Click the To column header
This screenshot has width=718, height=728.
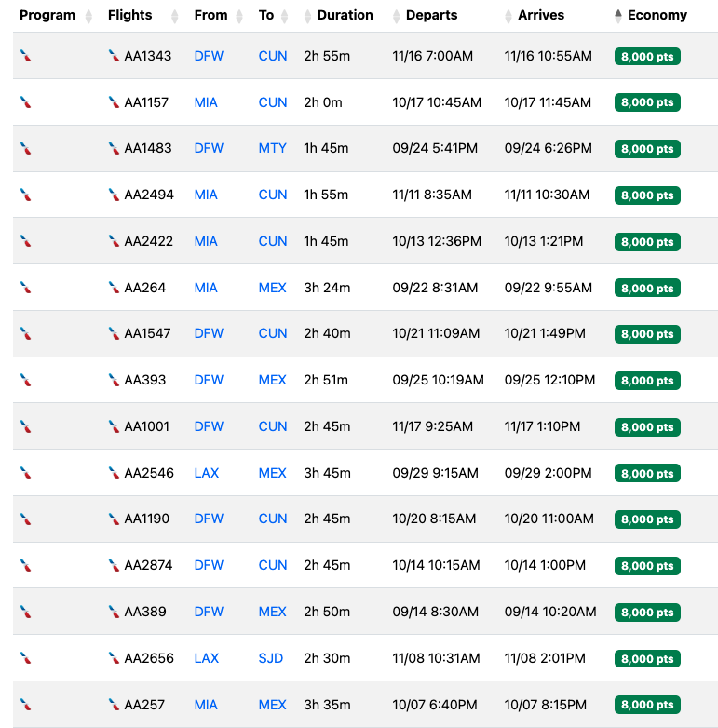coord(266,15)
